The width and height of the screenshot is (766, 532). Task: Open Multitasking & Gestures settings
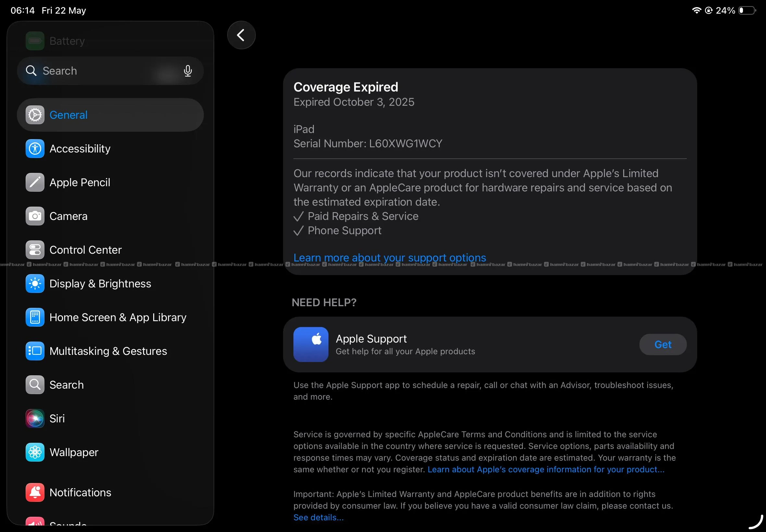[x=110, y=351]
